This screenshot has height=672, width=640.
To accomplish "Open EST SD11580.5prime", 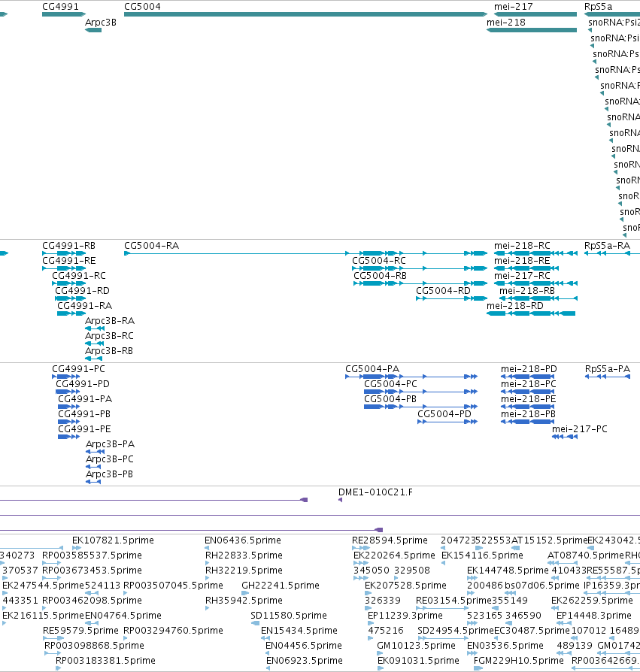I will click(x=289, y=616).
